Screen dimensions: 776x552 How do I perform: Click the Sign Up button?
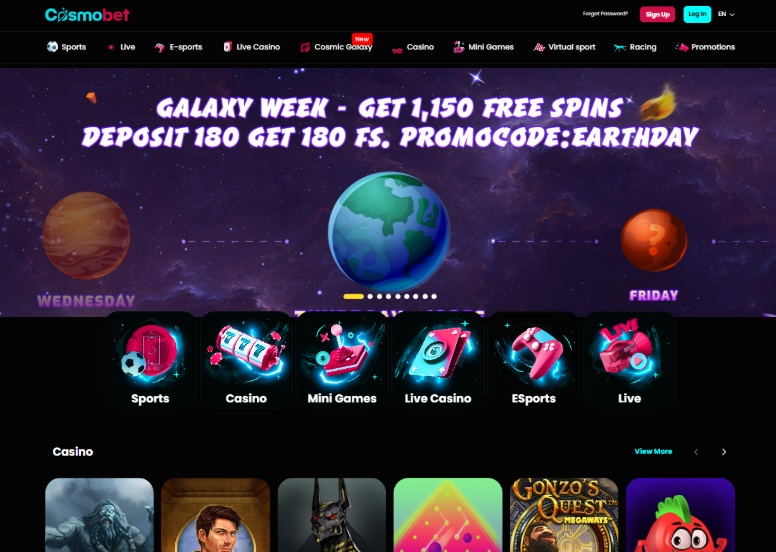pos(657,14)
